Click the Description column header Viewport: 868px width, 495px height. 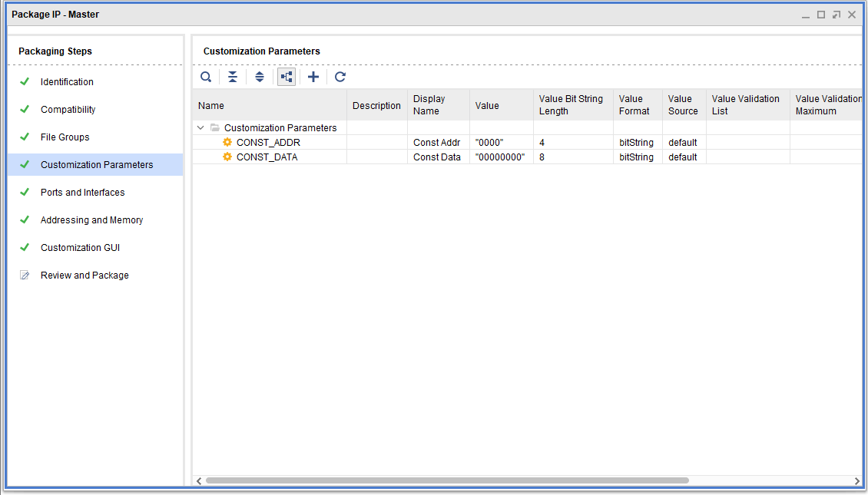[377, 105]
